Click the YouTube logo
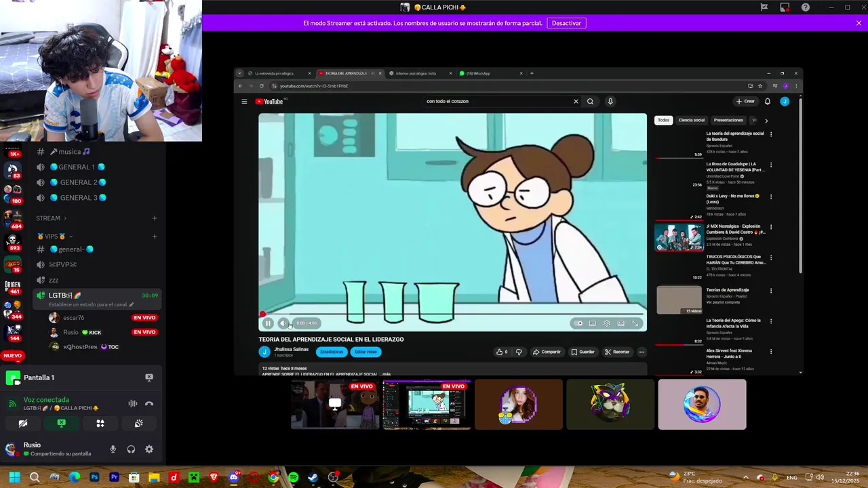The width and height of the screenshot is (868, 488). [269, 102]
